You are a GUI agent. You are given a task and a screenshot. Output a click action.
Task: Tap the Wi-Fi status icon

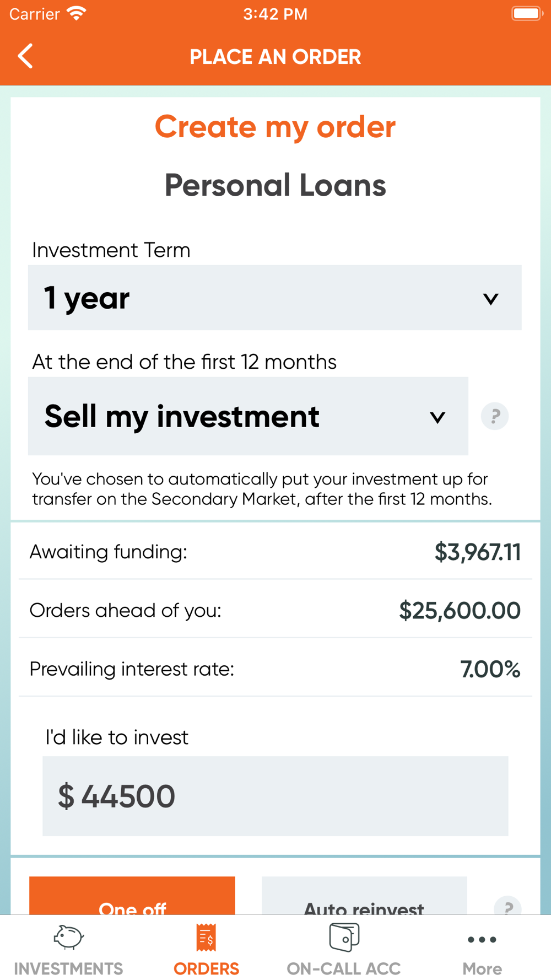tap(76, 14)
